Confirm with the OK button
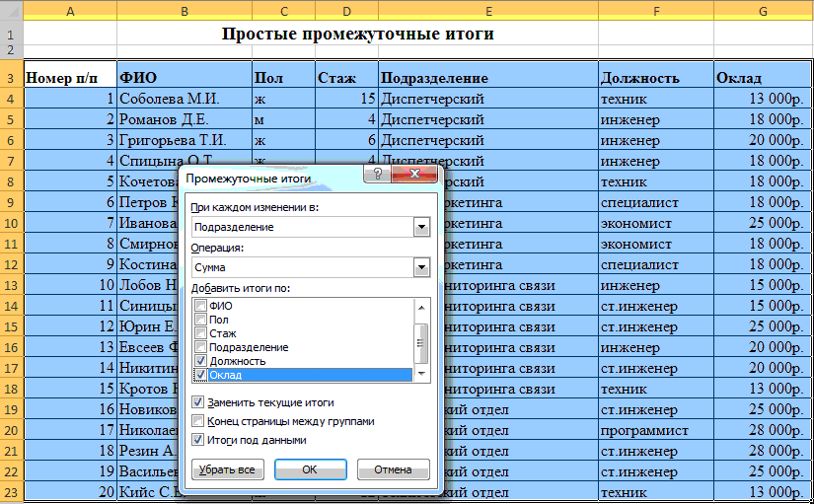The image size is (814, 504). pos(310,469)
